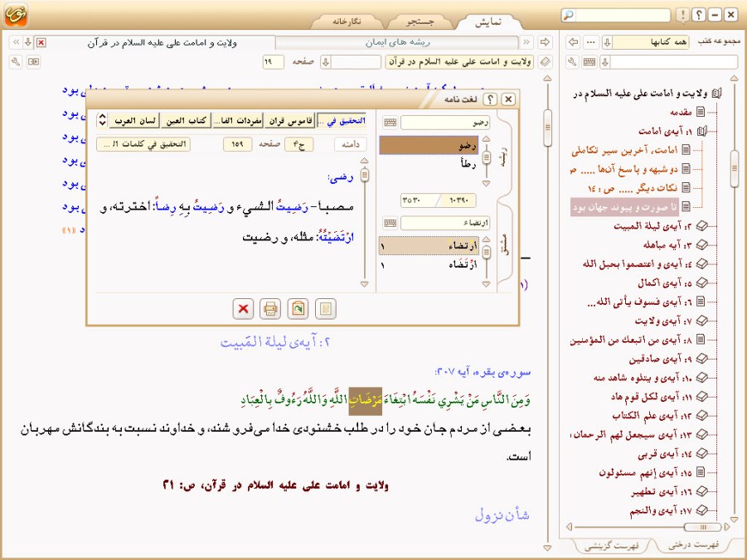Select the فهرست گزینشی tab

[612, 546]
